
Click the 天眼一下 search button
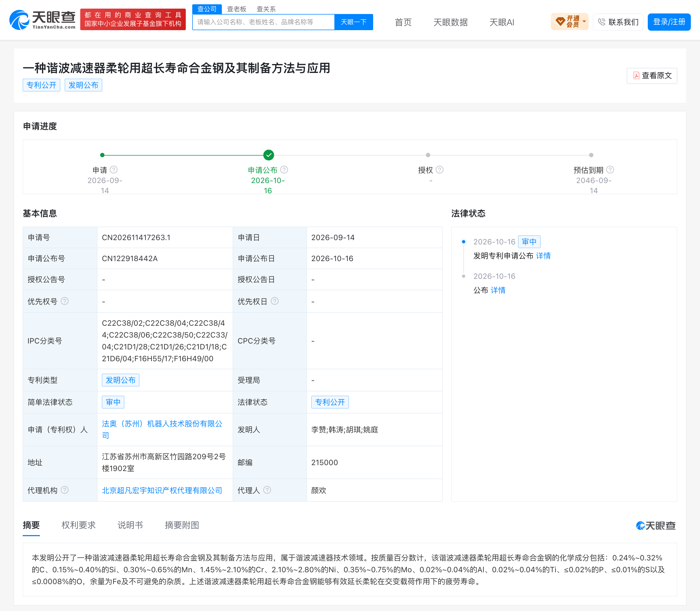click(x=353, y=22)
